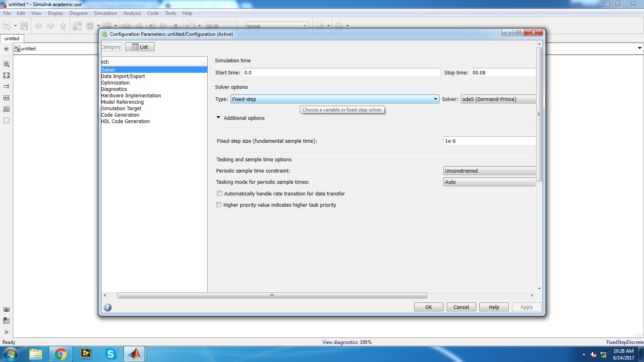This screenshot has width=644, height=362.
Task: Click the Cancel button
Action: coord(461,307)
